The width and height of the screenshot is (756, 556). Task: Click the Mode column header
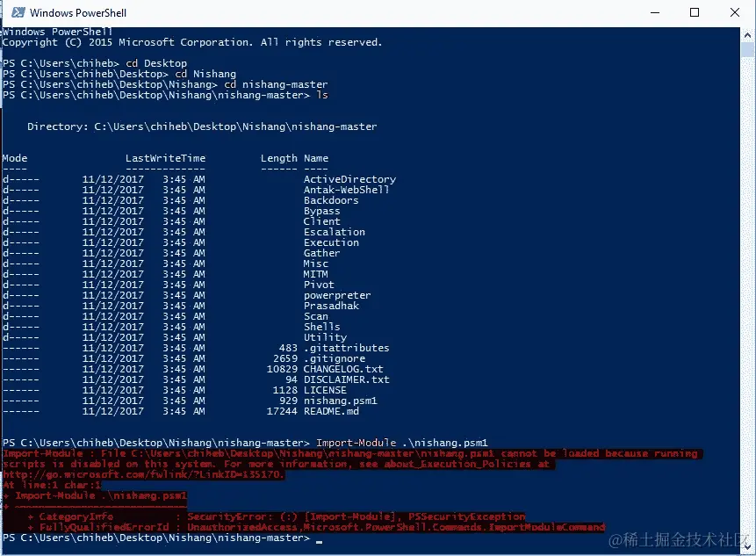[14, 158]
